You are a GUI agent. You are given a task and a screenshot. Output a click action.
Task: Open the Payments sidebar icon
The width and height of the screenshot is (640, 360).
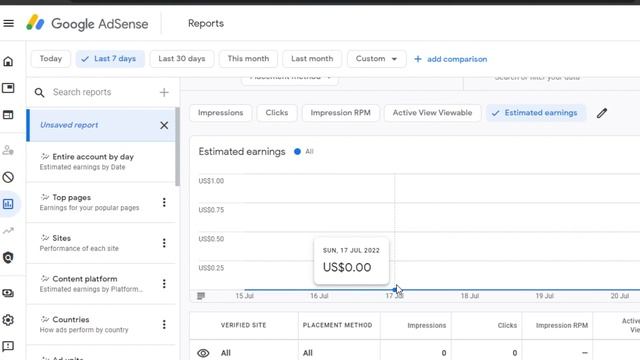(x=8, y=293)
